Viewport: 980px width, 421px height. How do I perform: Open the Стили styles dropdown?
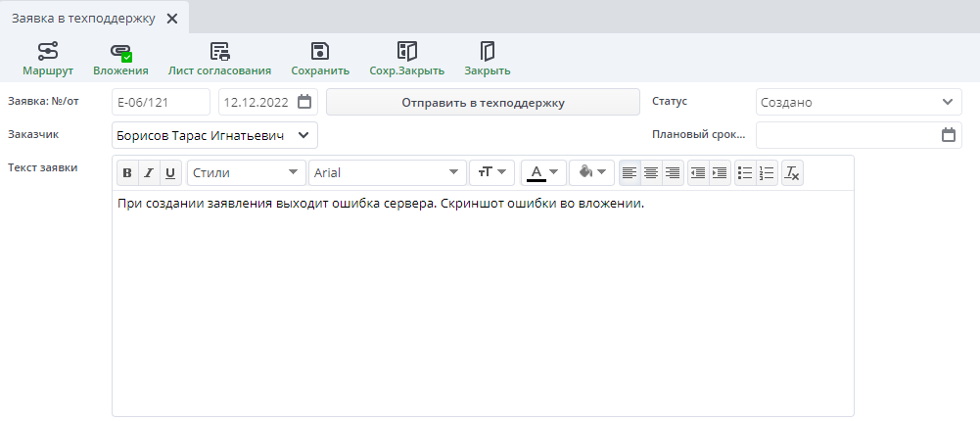[247, 173]
